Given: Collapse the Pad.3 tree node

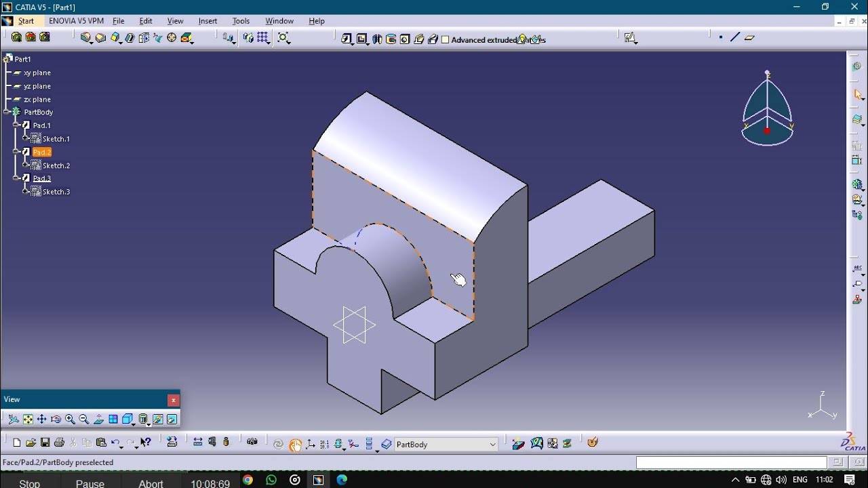Looking at the screenshot, I should (x=16, y=178).
